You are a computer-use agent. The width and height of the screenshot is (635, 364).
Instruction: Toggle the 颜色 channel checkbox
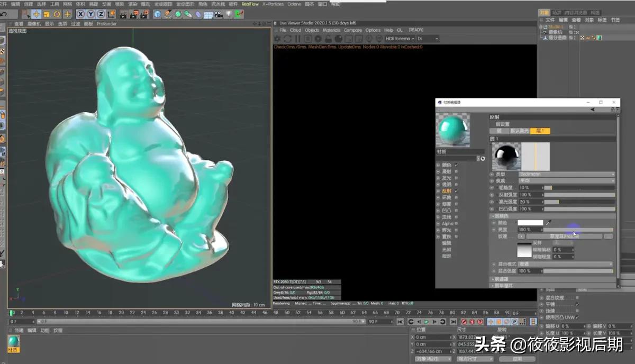coord(456,165)
